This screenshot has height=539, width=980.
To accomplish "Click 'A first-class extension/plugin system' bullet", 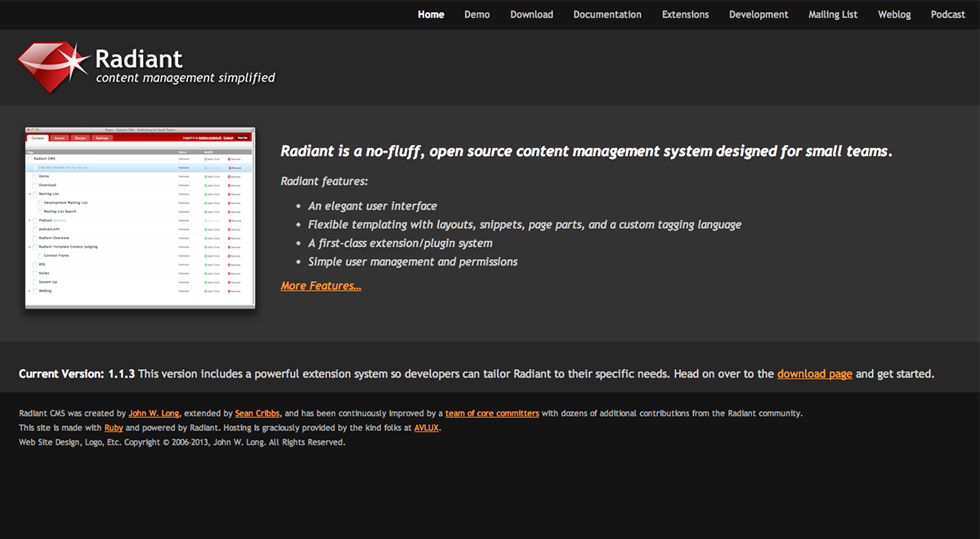I will click(400, 243).
